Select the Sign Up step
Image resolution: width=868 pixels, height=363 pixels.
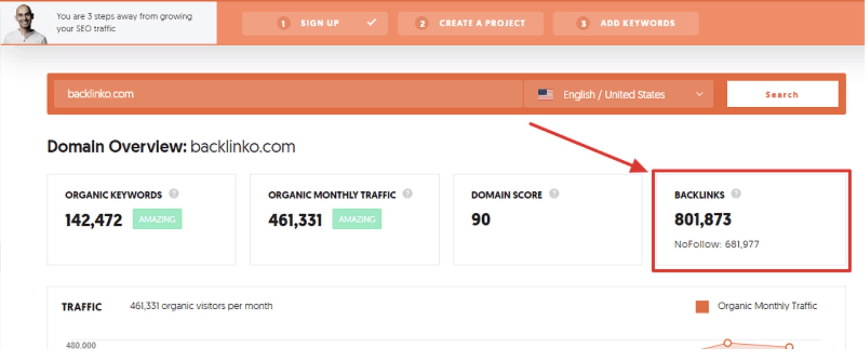coord(315,23)
